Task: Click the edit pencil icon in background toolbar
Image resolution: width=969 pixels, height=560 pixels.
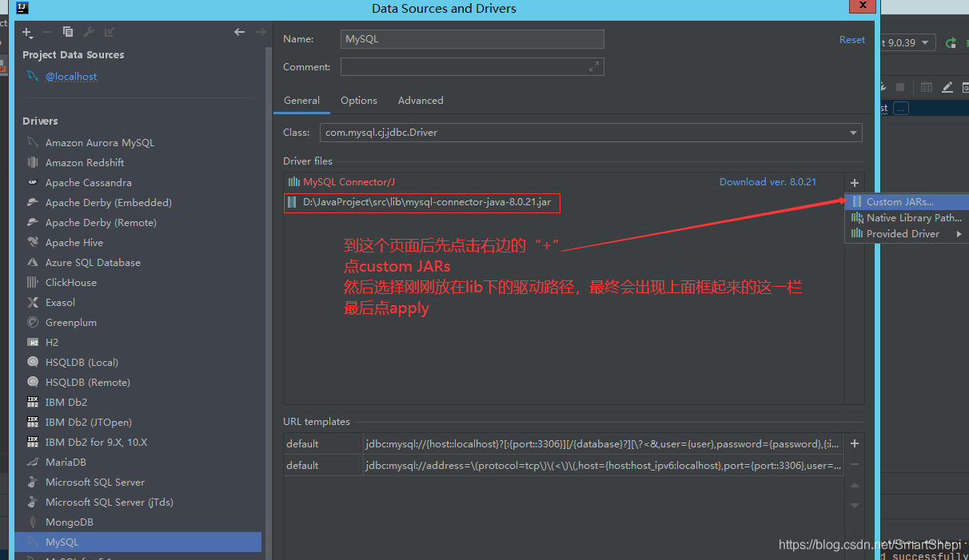Action: [947, 87]
